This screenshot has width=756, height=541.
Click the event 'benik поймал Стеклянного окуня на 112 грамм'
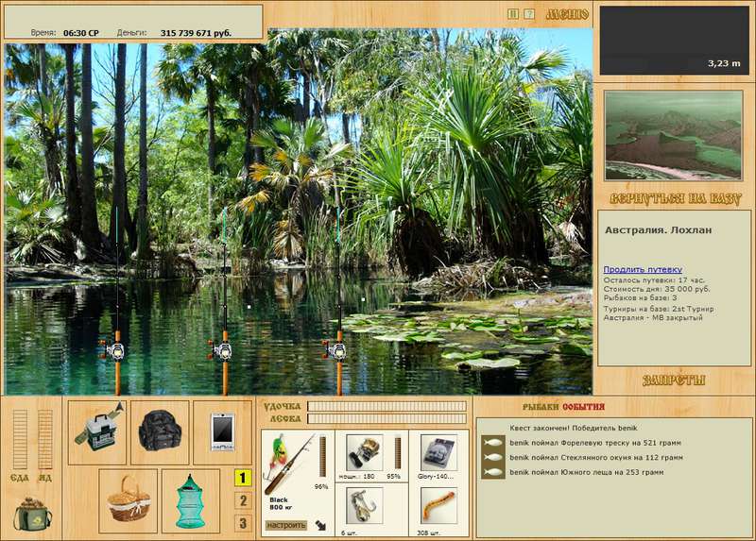point(596,458)
